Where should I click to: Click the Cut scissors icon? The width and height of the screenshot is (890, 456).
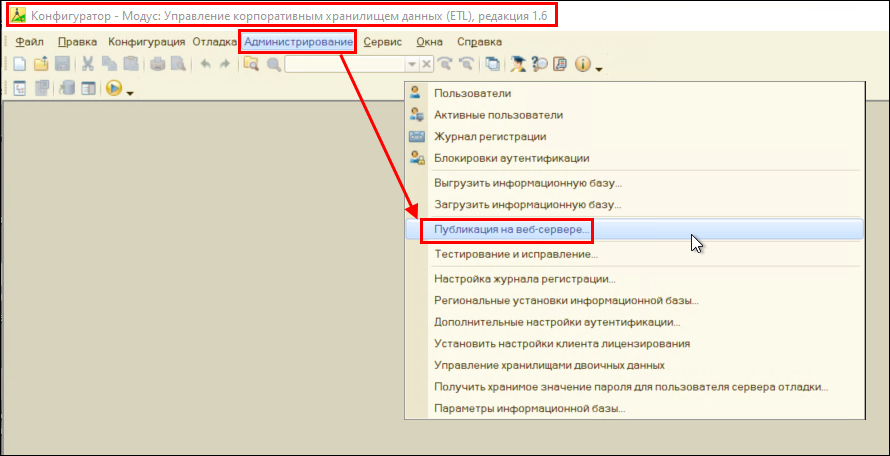(88, 64)
